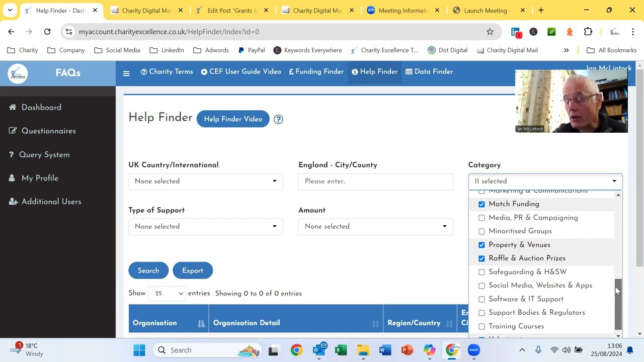The image size is (644, 362).
Task: Toggle the hamburger sidebar menu icon
Action: click(126, 73)
